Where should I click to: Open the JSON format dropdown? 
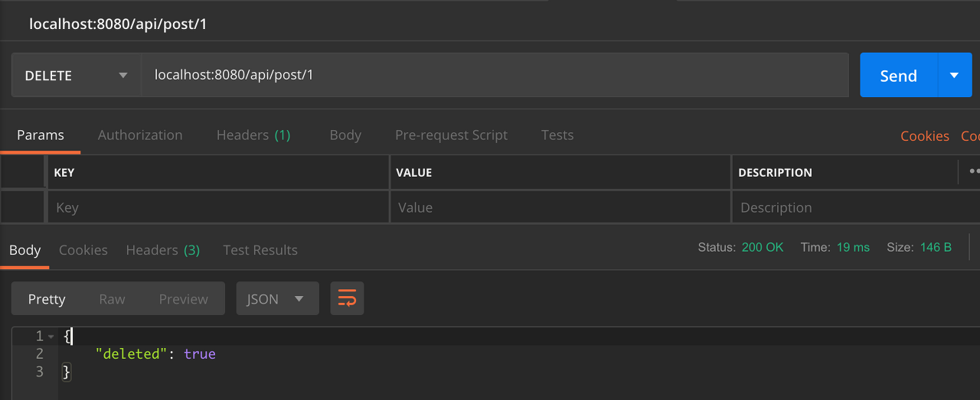277,299
